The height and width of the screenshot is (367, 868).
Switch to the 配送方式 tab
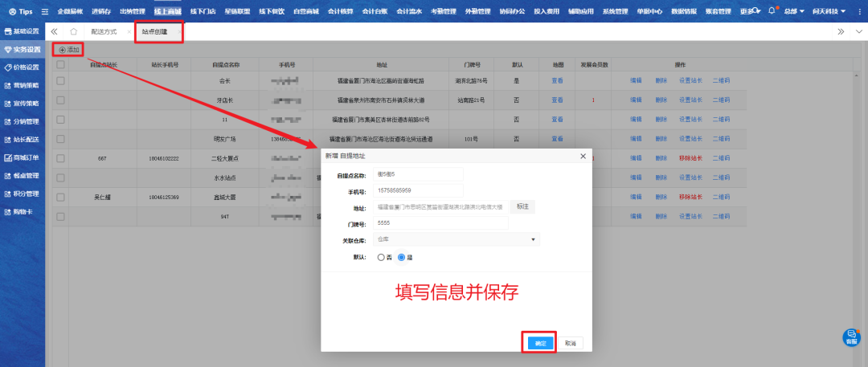[104, 31]
